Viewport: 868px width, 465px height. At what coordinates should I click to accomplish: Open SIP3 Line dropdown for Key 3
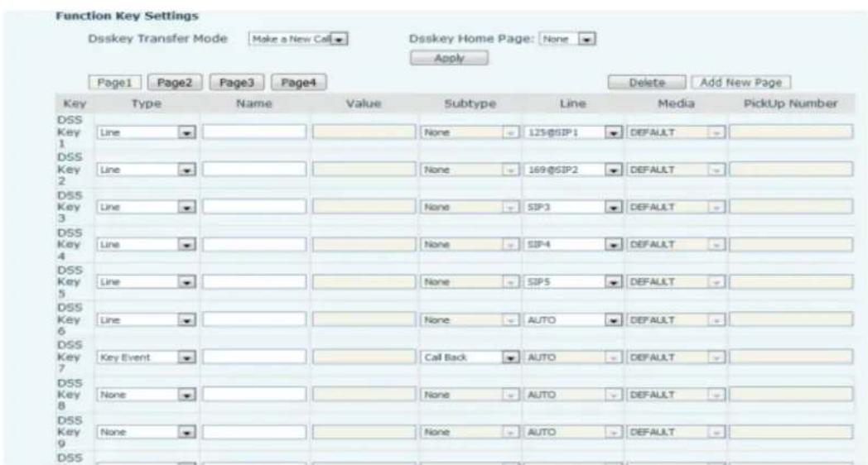(573, 207)
